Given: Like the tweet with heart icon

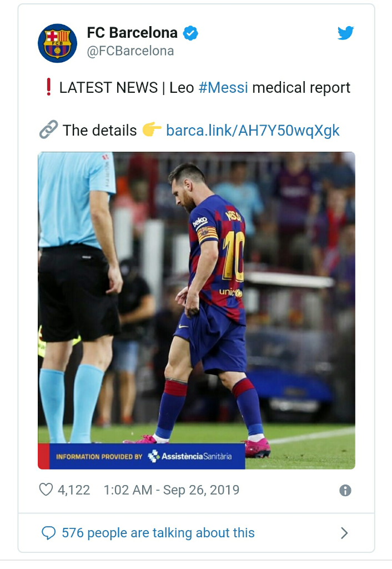Looking at the screenshot, I should click(46, 490).
